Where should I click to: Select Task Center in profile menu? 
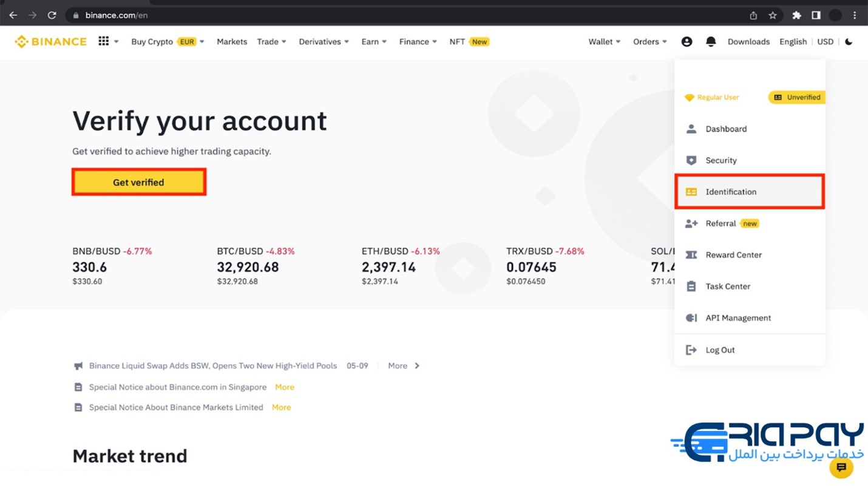(750, 286)
